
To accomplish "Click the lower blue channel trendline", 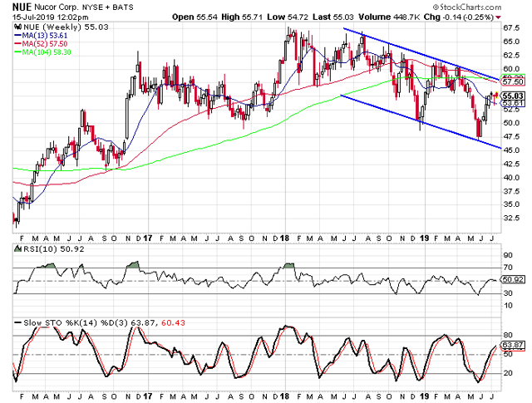I will [421, 122].
